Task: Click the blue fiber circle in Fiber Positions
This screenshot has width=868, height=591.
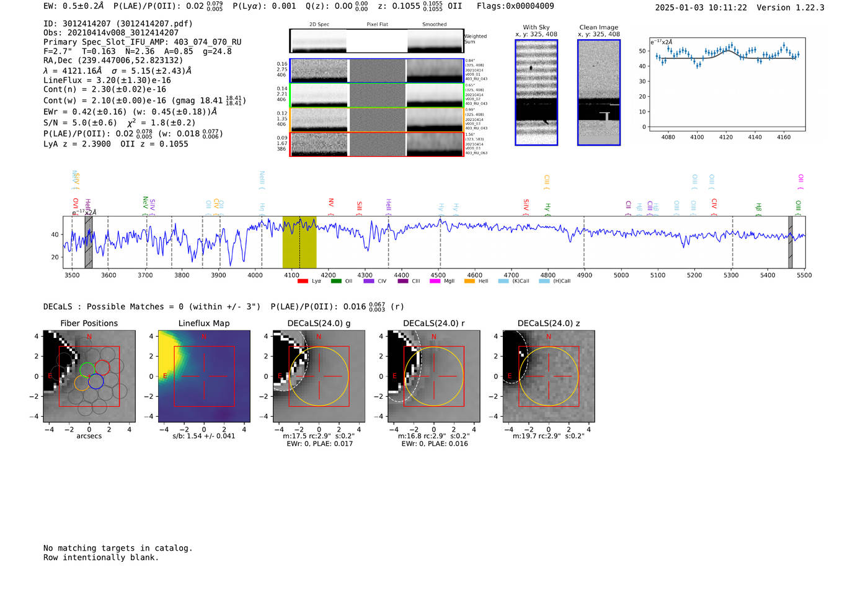Action: click(x=95, y=381)
